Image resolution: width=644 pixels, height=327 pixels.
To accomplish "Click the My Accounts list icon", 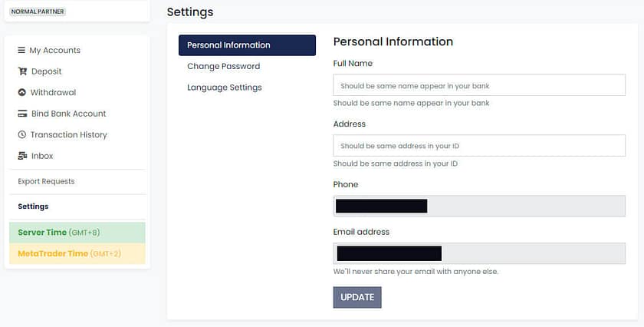I will tap(21, 51).
